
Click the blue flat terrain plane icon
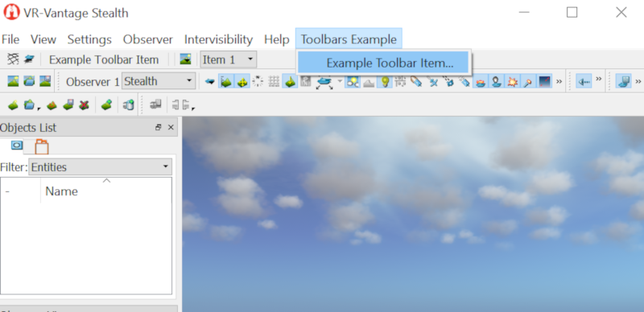click(28, 60)
